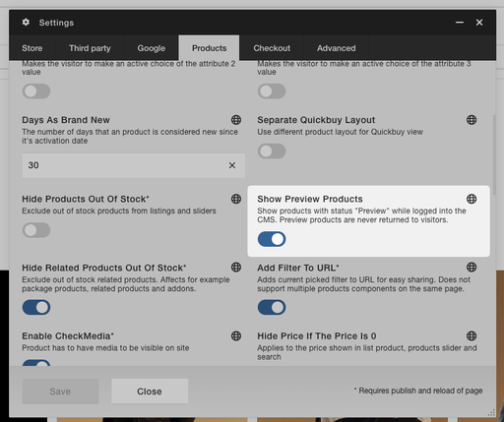This screenshot has width=504, height=422.
Task: Toggle the attribute 3 active choice switch
Action: (x=272, y=91)
